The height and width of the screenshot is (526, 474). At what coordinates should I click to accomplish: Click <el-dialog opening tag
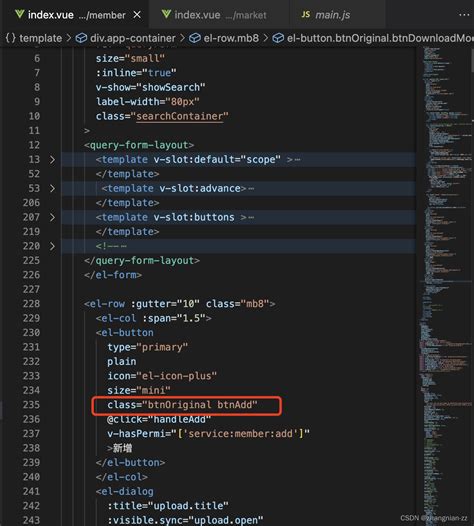[125, 491]
